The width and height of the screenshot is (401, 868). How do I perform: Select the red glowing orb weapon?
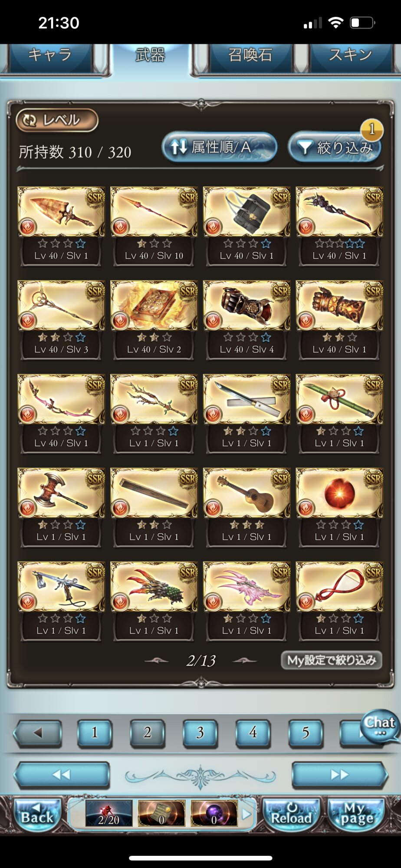click(339, 493)
